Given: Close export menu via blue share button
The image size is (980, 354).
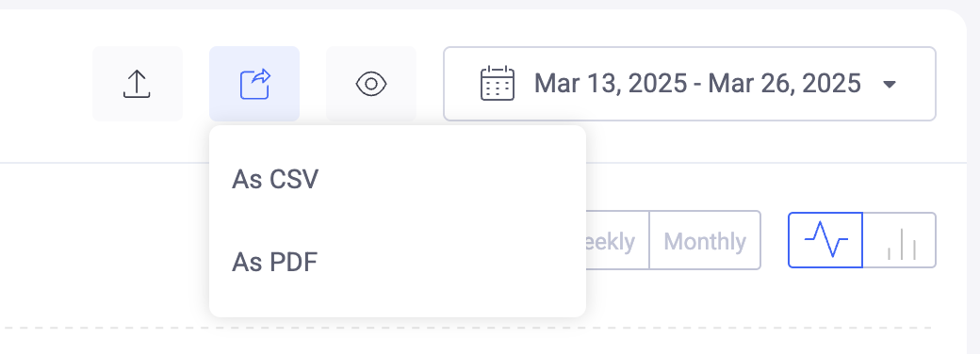Looking at the screenshot, I should (254, 84).
